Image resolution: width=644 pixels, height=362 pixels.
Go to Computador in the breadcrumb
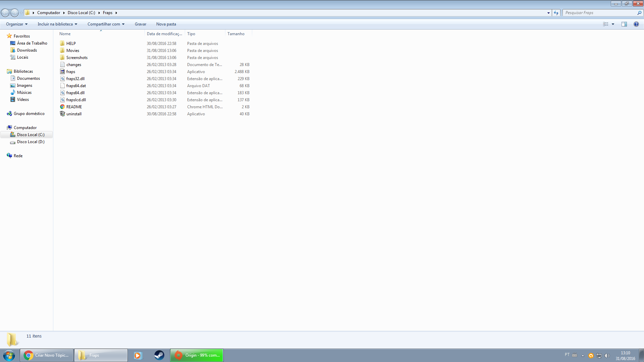click(x=49, y=13)
